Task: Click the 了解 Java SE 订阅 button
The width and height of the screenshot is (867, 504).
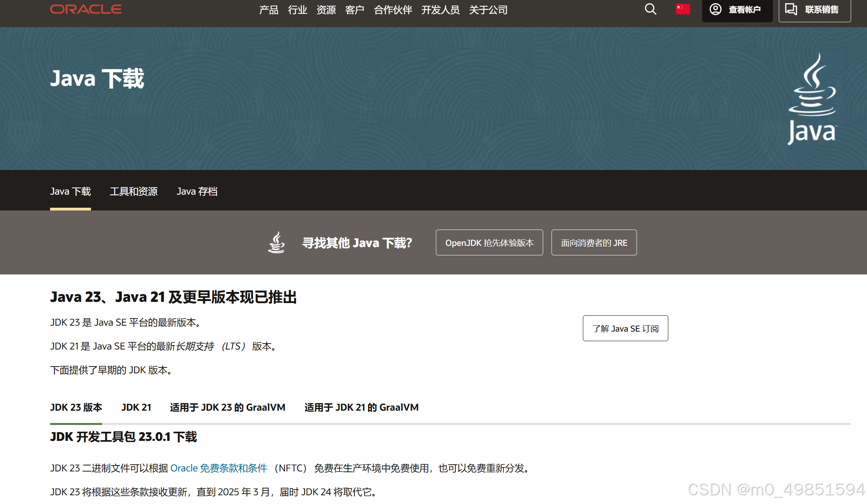Action: coord(625,328)
